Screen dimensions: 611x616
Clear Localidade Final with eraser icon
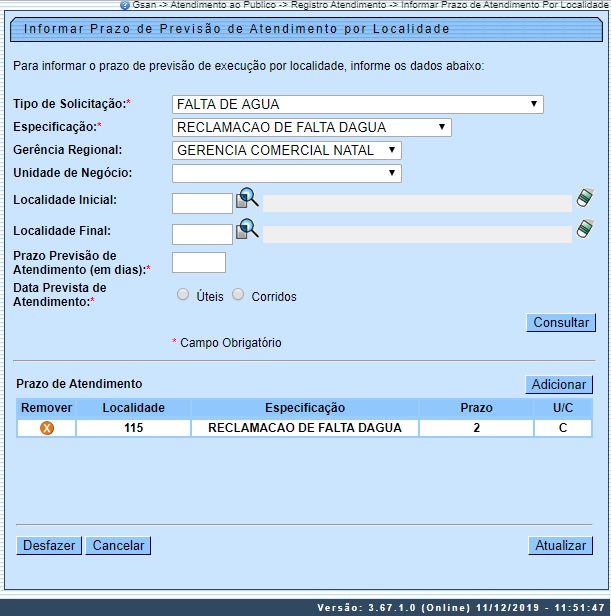[585, 228]
